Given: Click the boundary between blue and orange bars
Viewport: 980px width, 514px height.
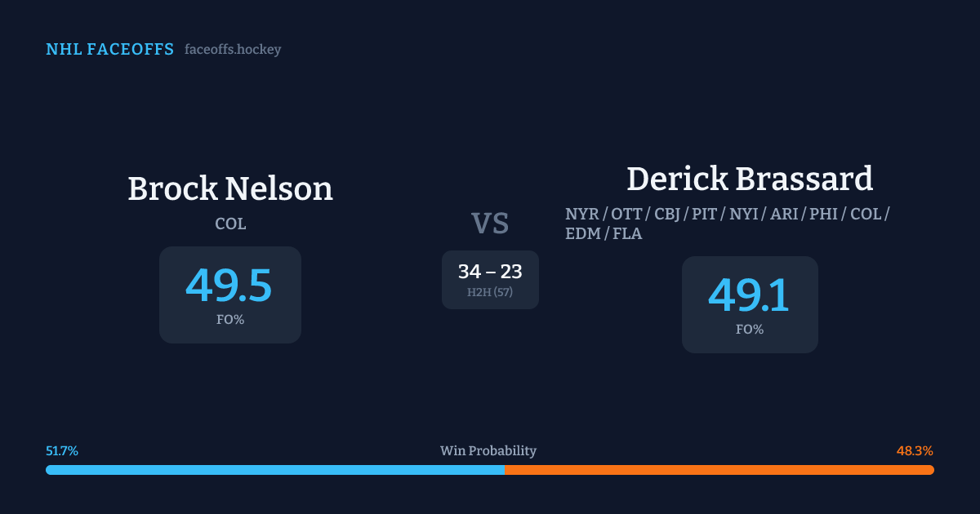Looking at the screenshot, I should point(505,470).
